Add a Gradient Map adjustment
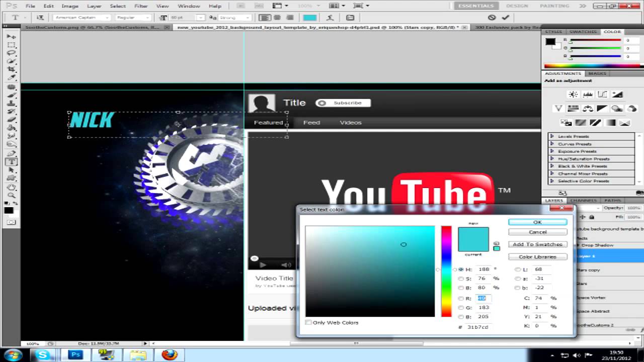The image size is (644, 362). point(610,122)
